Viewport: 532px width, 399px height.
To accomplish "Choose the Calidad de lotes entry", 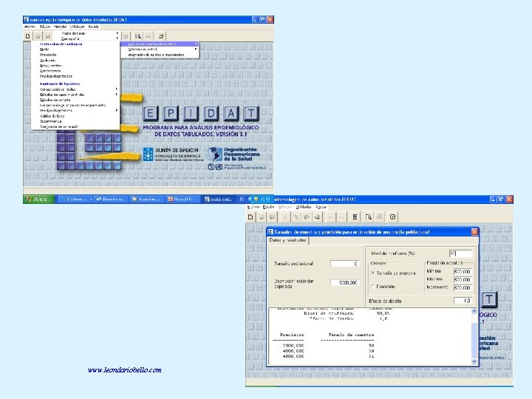I will pyautogui.click(x=52, y=116).
